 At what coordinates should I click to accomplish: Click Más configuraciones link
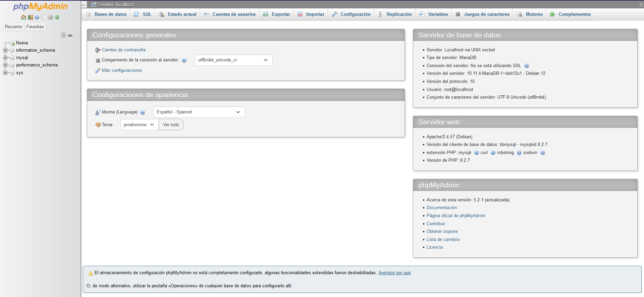click(122, 70)
